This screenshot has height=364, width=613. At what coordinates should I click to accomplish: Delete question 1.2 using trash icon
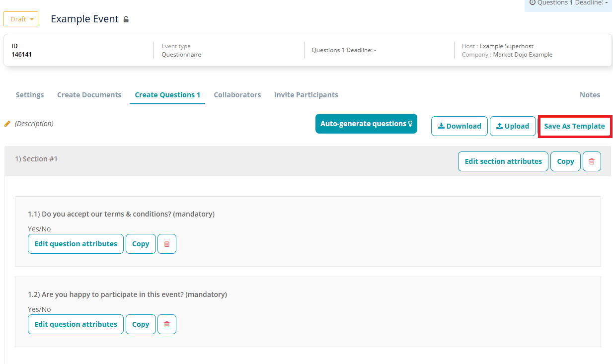tap(167, 324)
